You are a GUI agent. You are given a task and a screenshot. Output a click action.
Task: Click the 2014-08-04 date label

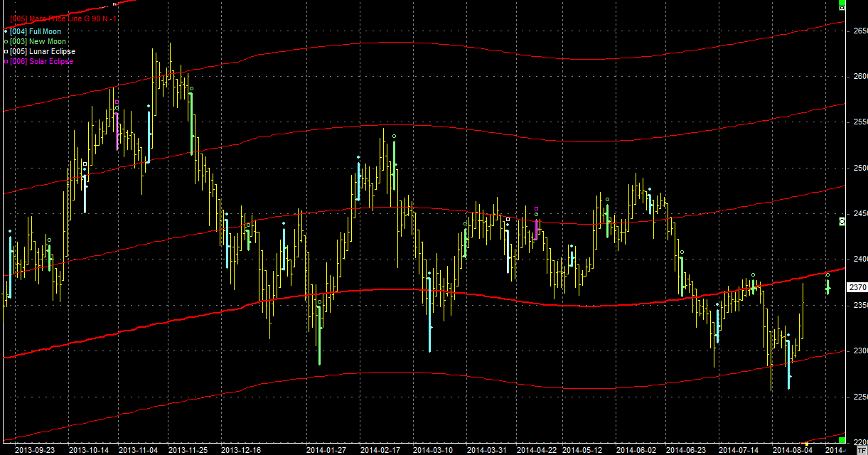[792, 450]
